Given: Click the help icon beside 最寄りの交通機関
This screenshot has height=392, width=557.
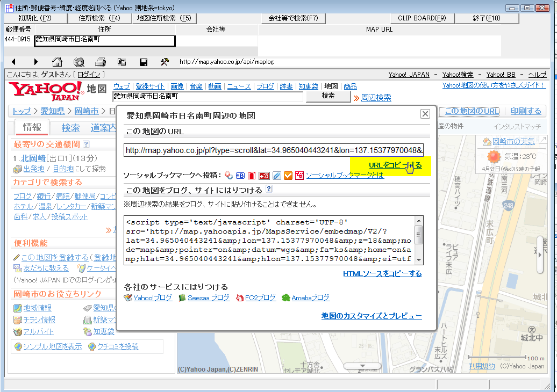Looking at the screenshot, I should coord(86,144).
